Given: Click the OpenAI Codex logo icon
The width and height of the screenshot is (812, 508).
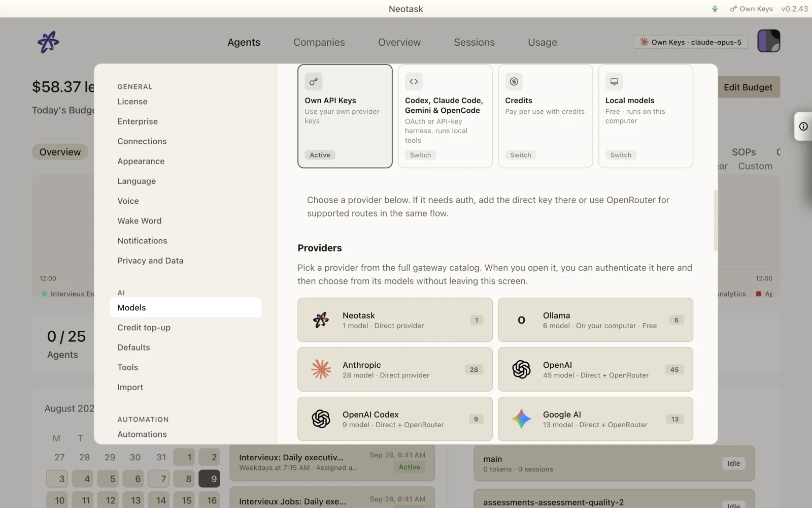Looking at the screenshot, I should click(321, 419).
